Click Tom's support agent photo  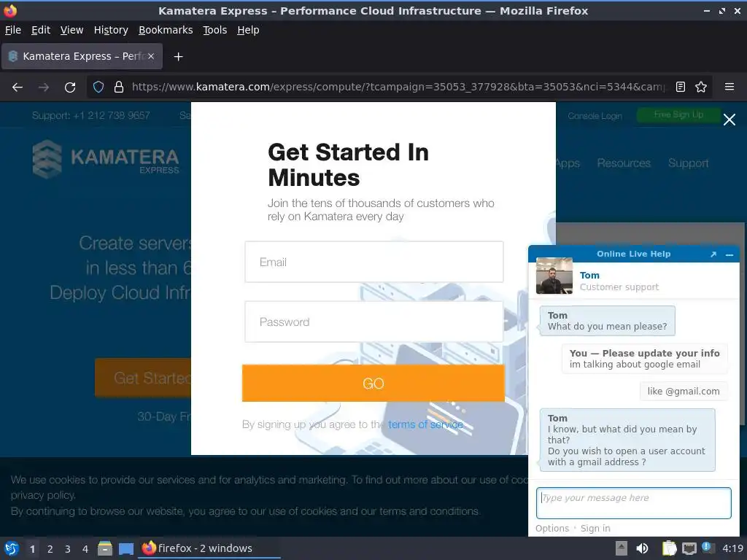554,276
